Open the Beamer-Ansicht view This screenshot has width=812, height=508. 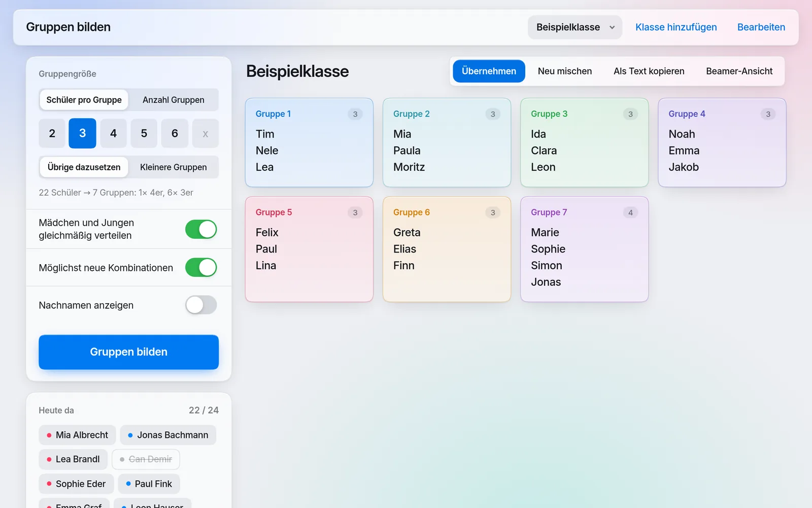739,71
